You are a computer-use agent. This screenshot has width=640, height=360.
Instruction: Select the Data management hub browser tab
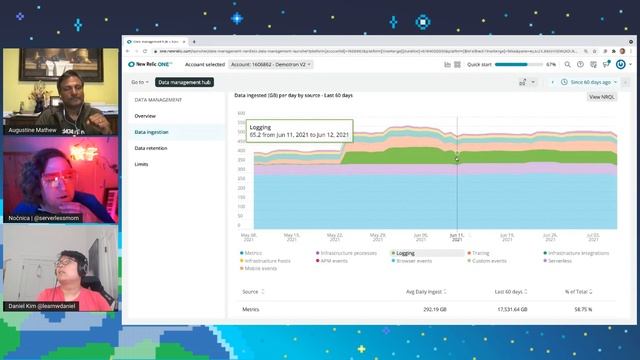tap(155, 42)
